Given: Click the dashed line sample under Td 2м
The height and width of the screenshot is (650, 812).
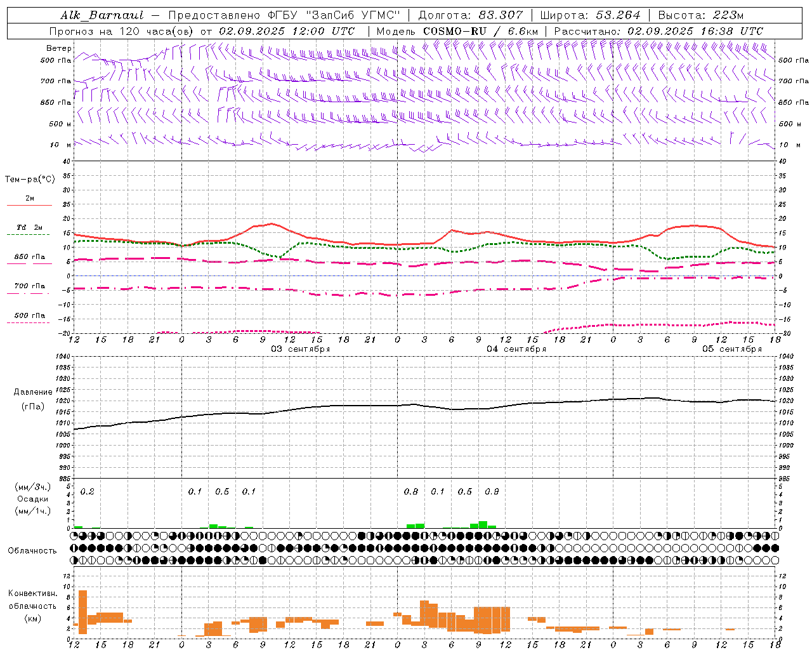Looking at the screenshot, I should point(29,235).
